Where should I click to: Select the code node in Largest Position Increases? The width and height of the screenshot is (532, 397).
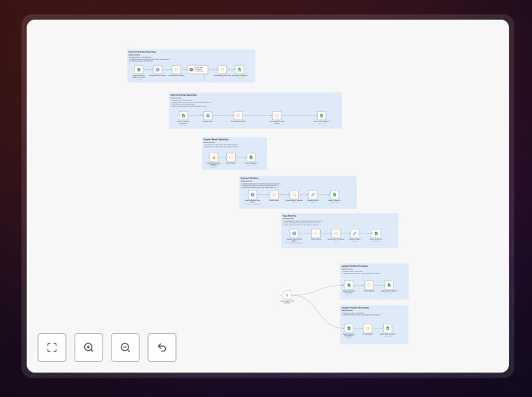369,285
